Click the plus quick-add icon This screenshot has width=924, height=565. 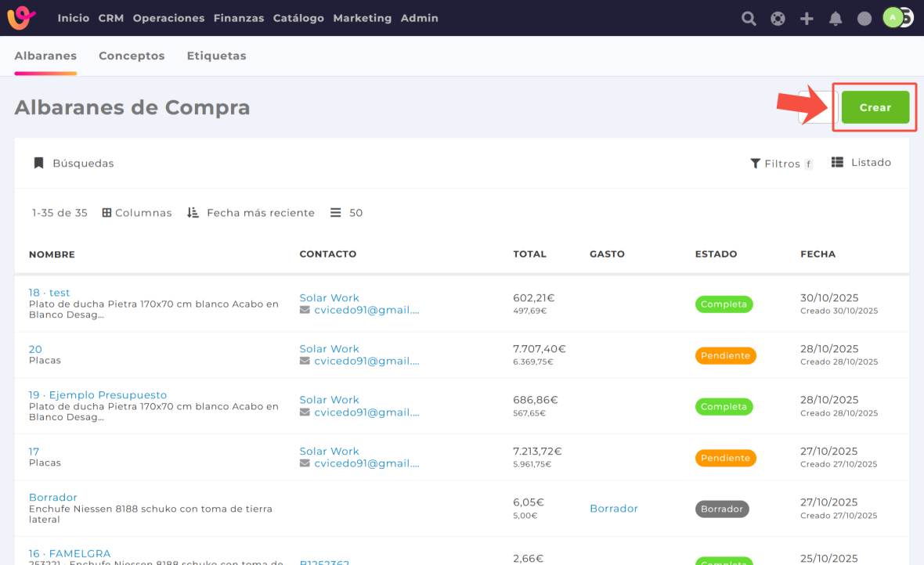[x=807, y=19]
